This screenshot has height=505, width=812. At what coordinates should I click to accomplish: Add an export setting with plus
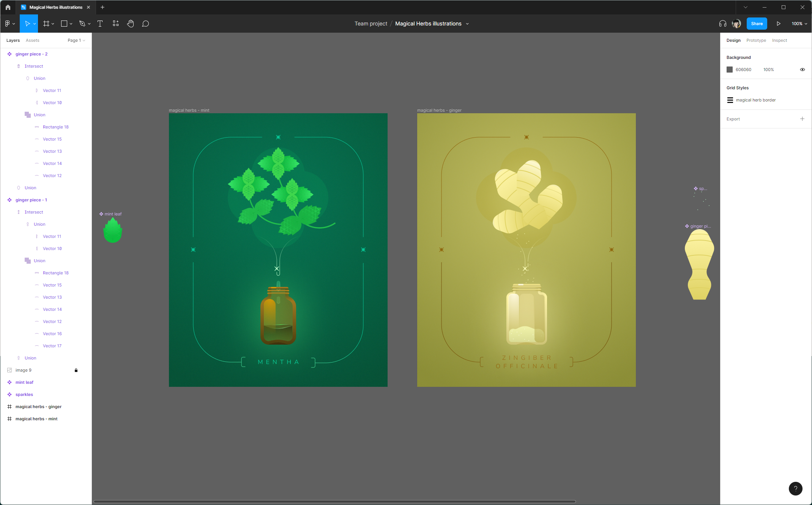pos(802,119)
